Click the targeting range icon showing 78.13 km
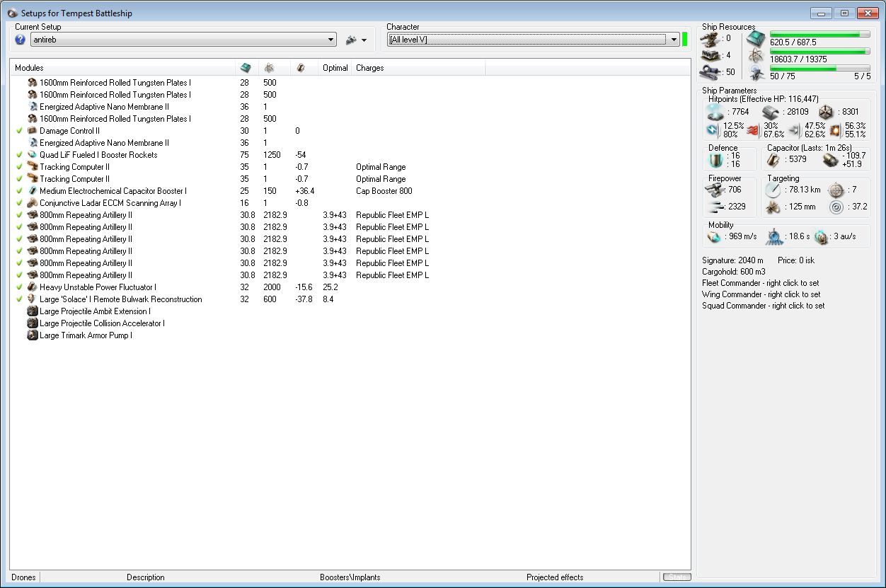 (x=773, y=190)
